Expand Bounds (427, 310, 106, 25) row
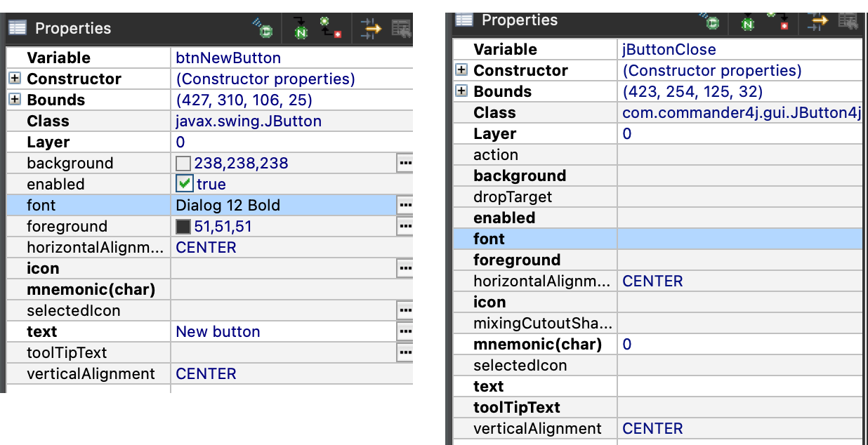This screenshot has width=868, height=445. 14,100
